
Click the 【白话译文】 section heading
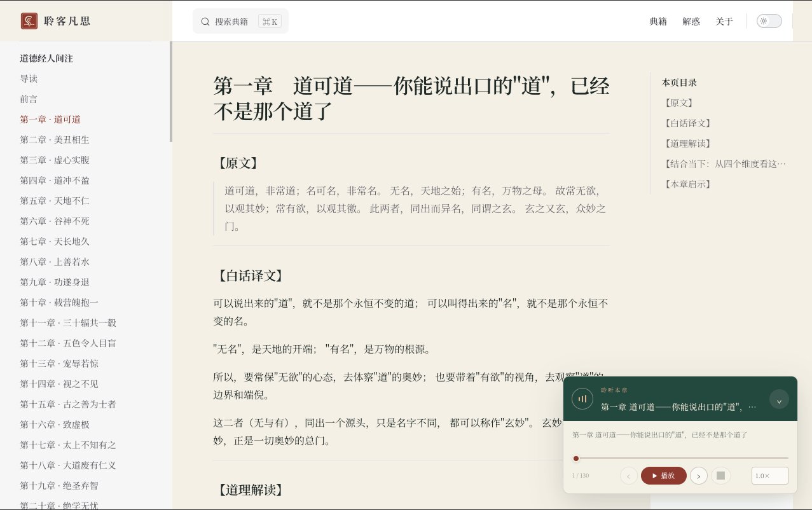[250, 276]
